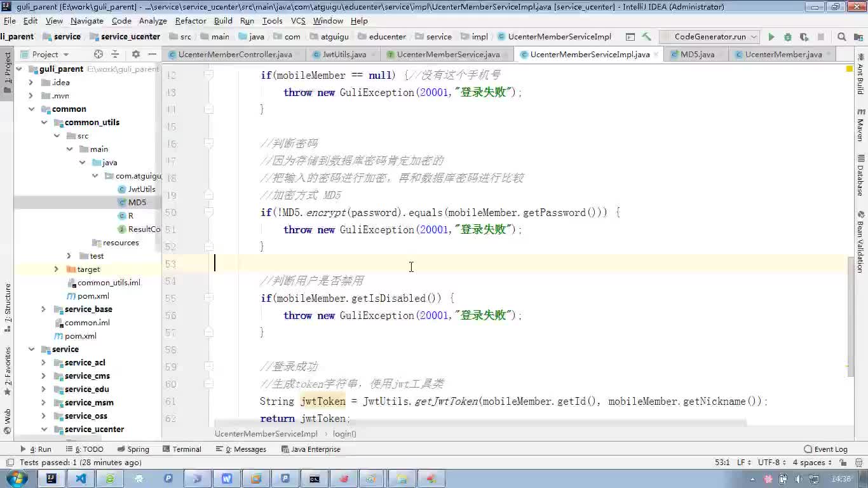Open the Event Log
This screenshot has height=488, width=868.
[x=826, y=449]
